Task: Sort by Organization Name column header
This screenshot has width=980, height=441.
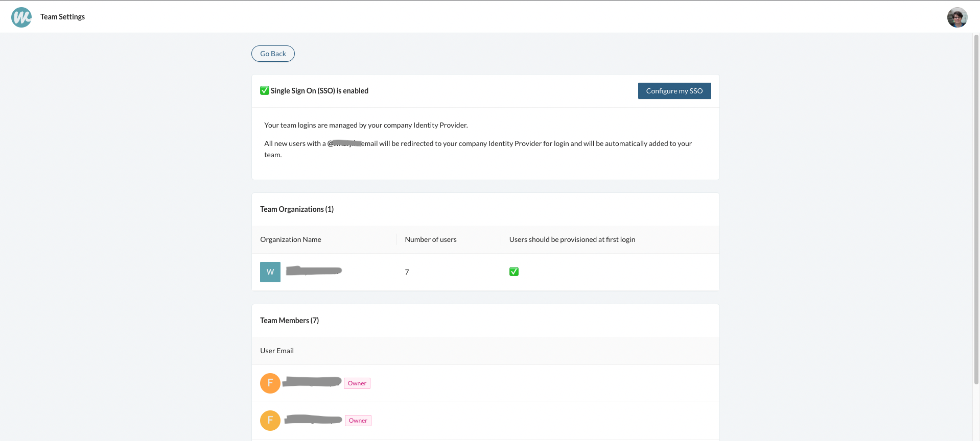Action: tap(291, 239)
